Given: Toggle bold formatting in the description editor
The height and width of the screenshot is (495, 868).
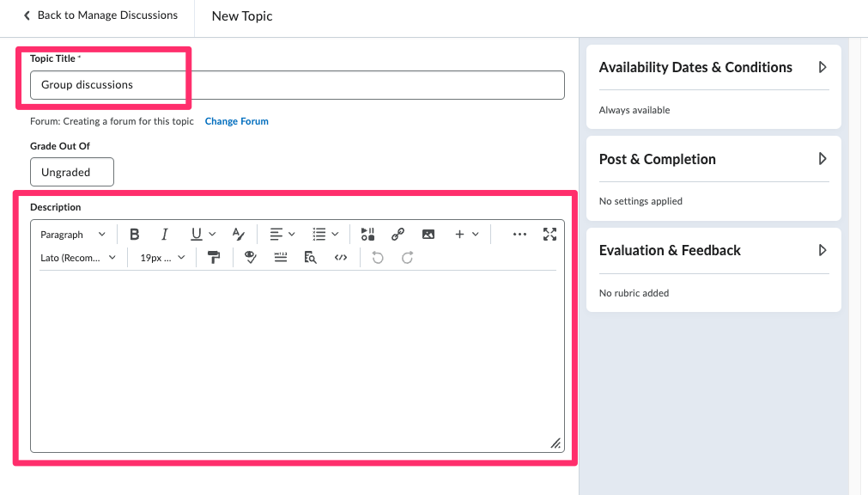Looking at the screenshot, I should coord(135,235).
